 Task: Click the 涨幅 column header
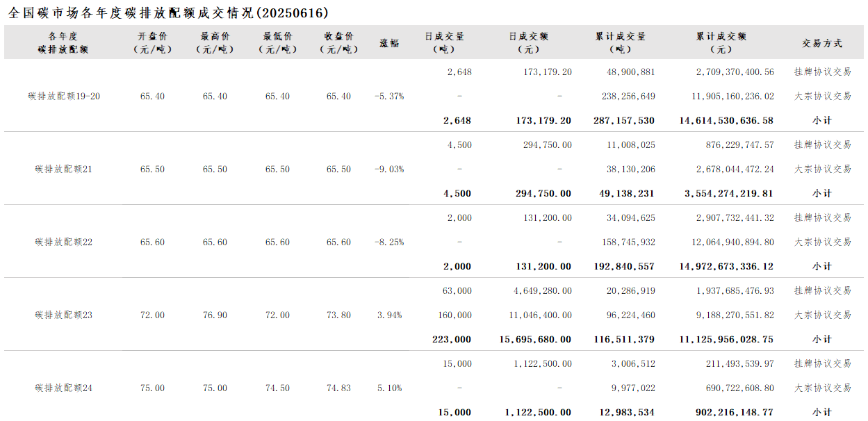pos(389,42)
